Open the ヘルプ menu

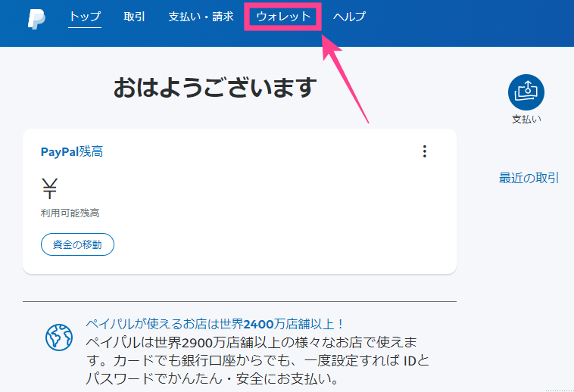(349, 17)
